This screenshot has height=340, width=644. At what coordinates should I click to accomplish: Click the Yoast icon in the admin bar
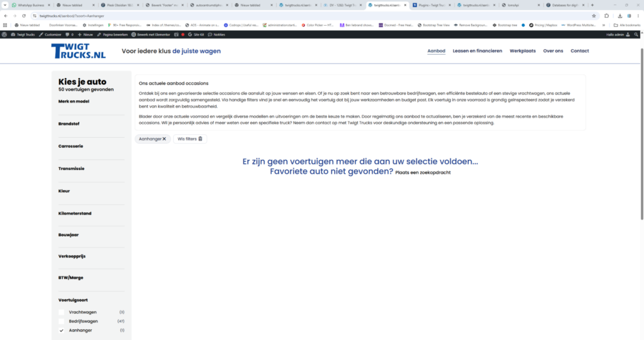click(x=176, y=35)
